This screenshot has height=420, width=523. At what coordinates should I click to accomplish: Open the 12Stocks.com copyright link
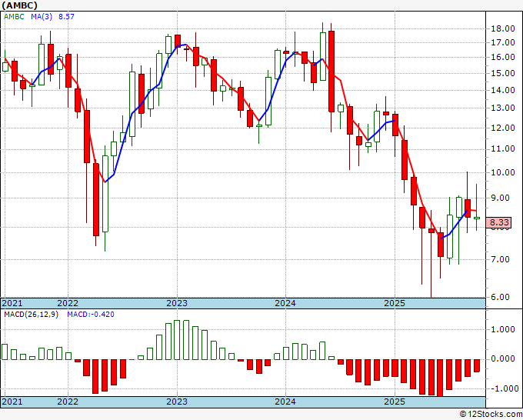[x=491, y=414]
